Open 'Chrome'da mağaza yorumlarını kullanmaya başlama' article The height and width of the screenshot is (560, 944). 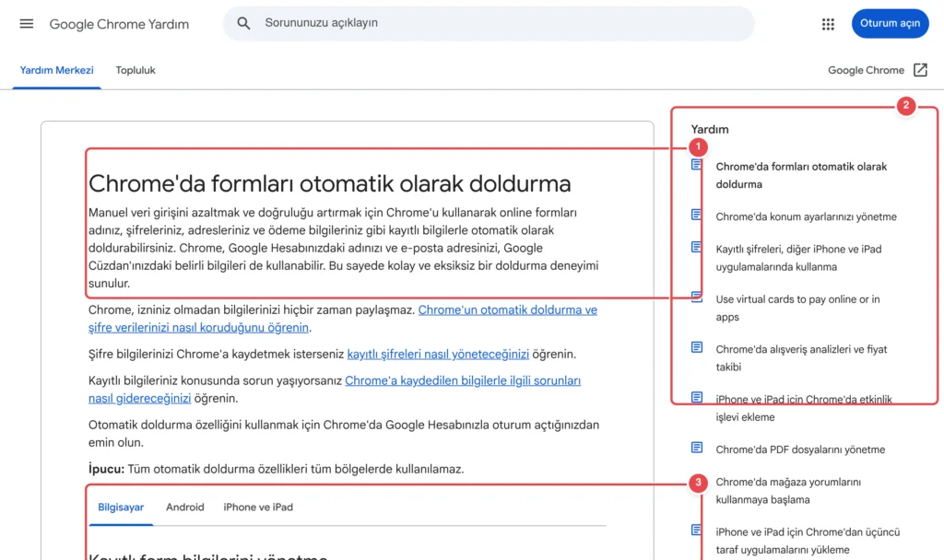coord(788,491)
